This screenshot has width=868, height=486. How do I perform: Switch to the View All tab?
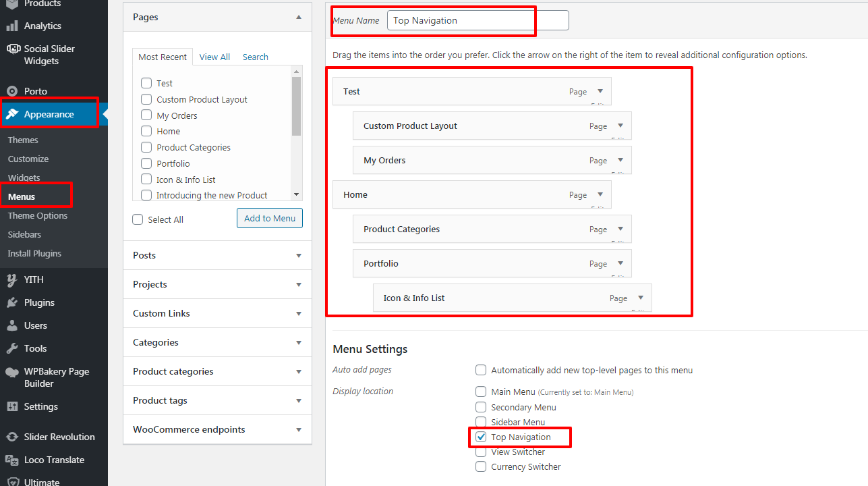(x=214, y=57)
